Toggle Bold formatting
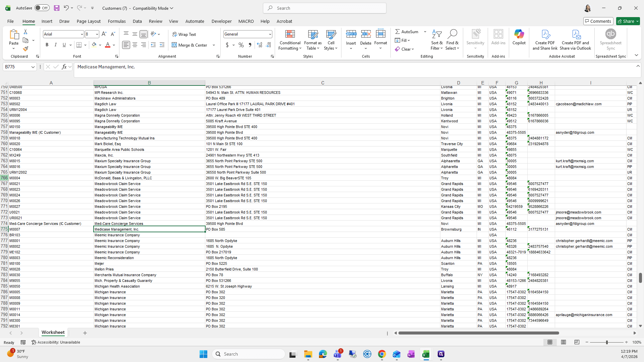This screenshot has width=644, height=362. 47,45
